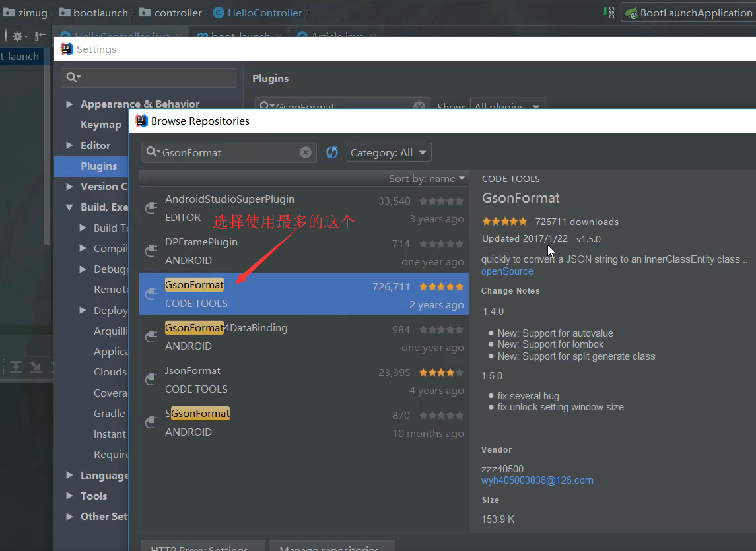Click the plugin icon of selected GsonFormat row
The width and height of the screenshot is (756, 551).
151,294
